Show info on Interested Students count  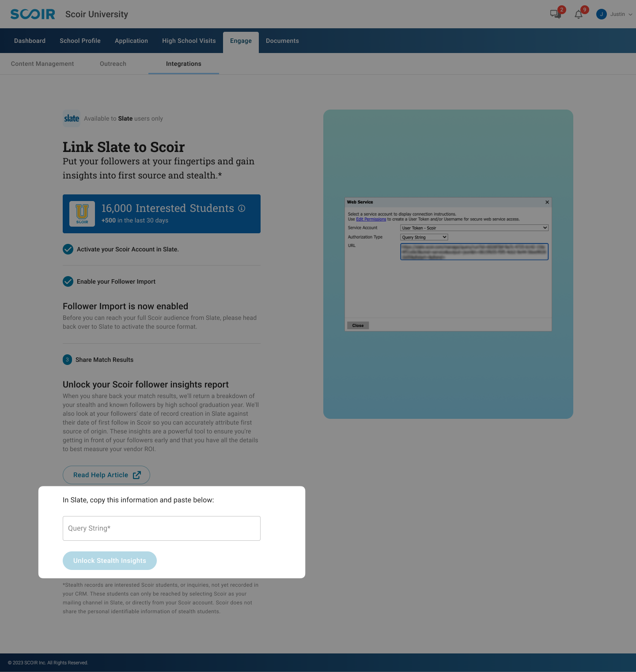242,208
